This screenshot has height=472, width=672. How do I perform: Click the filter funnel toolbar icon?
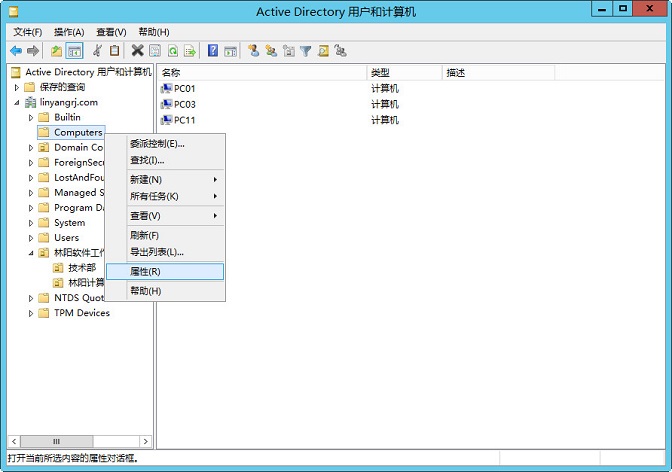tap(306, 51)
